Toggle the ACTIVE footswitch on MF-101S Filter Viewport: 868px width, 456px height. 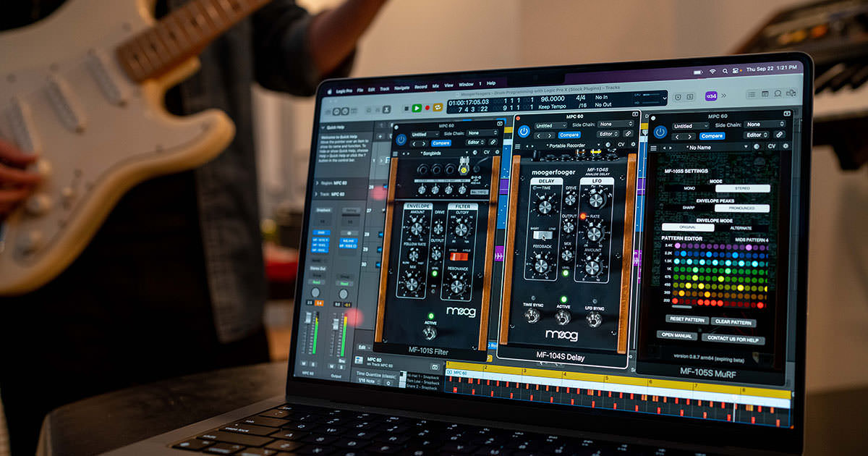[430, 333]
